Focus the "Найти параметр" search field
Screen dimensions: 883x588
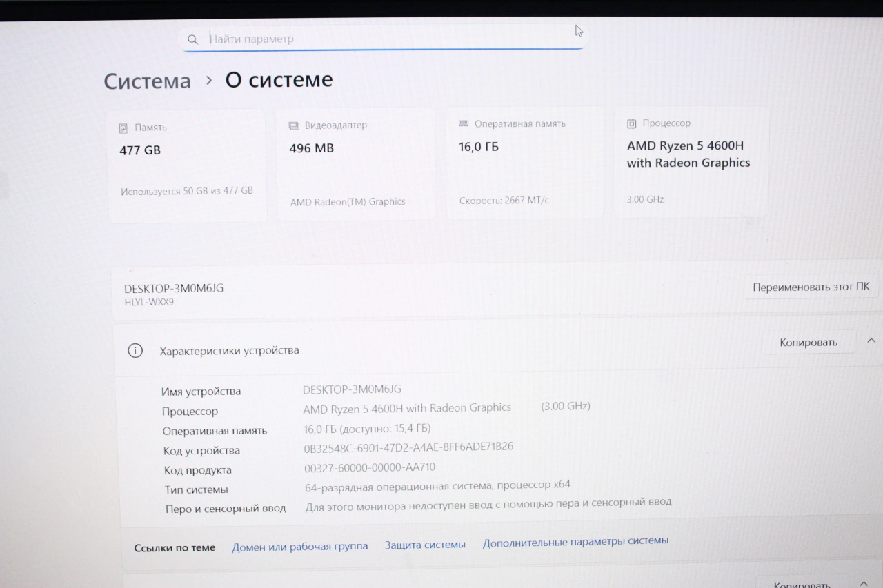point(386,39)
